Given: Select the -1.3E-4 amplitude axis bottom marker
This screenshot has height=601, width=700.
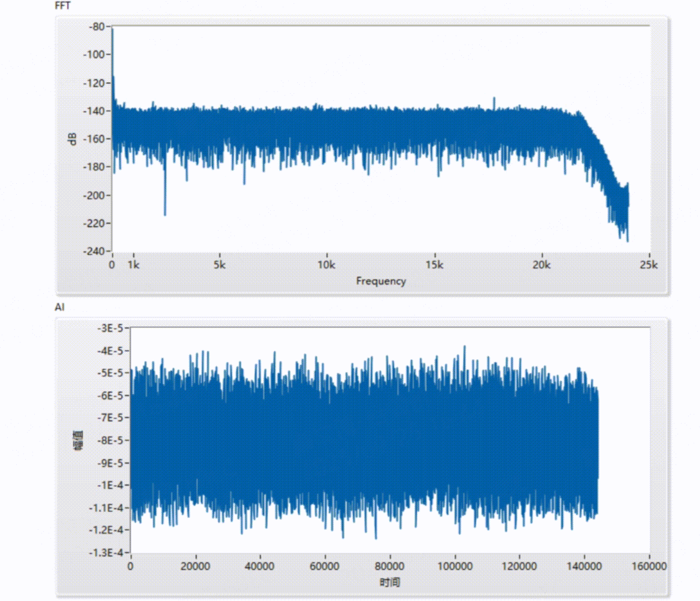Looking at the screenshot, I should click(x=106, y=552).
